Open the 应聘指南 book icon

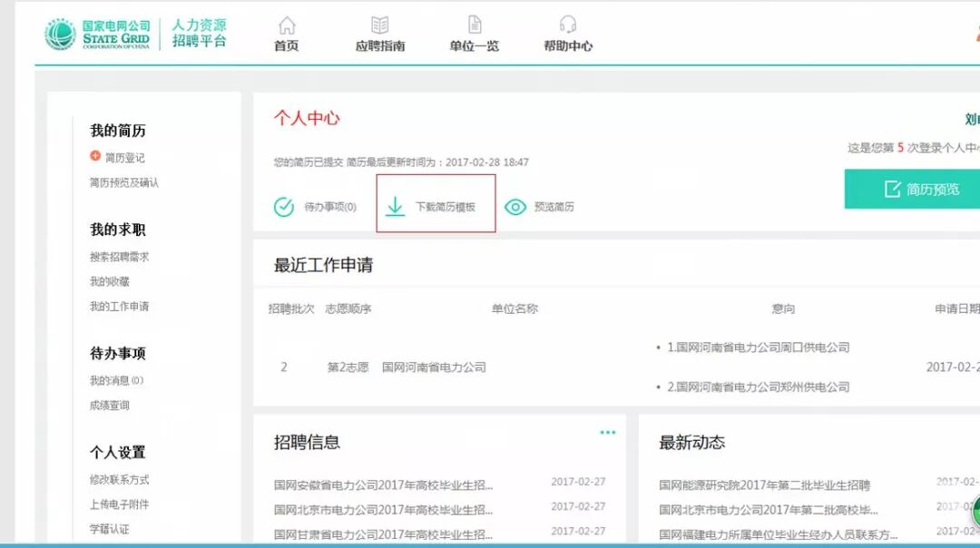tap(379, 25)
